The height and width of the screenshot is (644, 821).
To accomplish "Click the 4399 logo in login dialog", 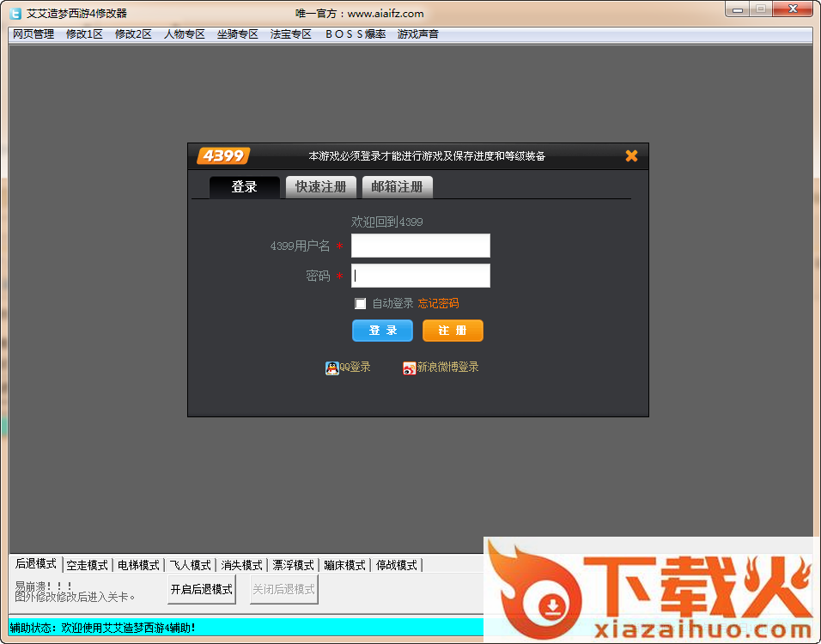I will (223, 155).
